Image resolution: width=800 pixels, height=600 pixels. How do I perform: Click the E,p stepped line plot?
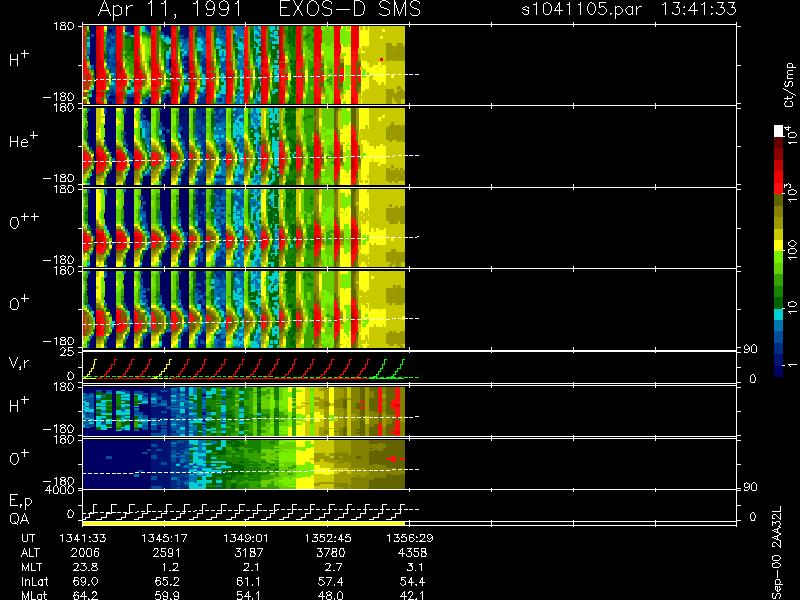[244, 511]
